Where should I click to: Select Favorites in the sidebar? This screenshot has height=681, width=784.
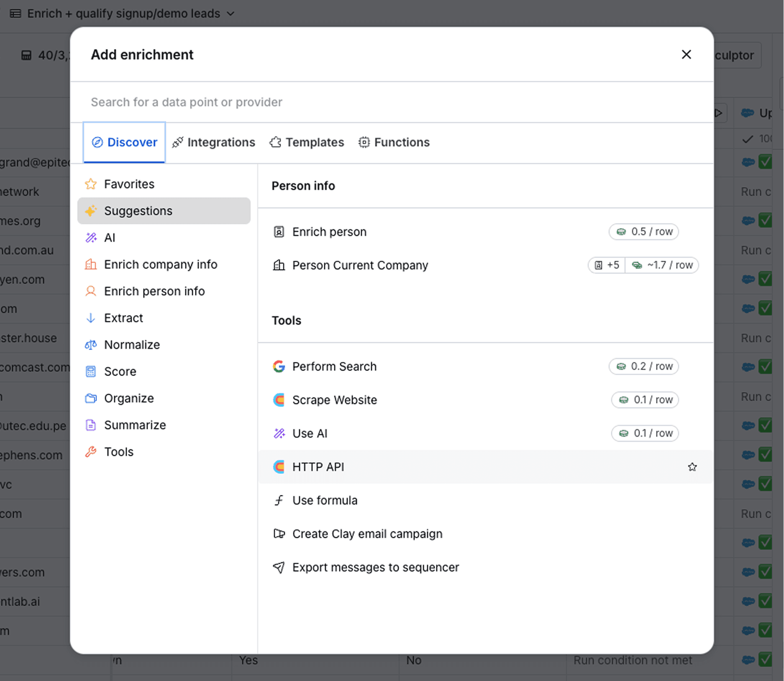tap(164, 184)
